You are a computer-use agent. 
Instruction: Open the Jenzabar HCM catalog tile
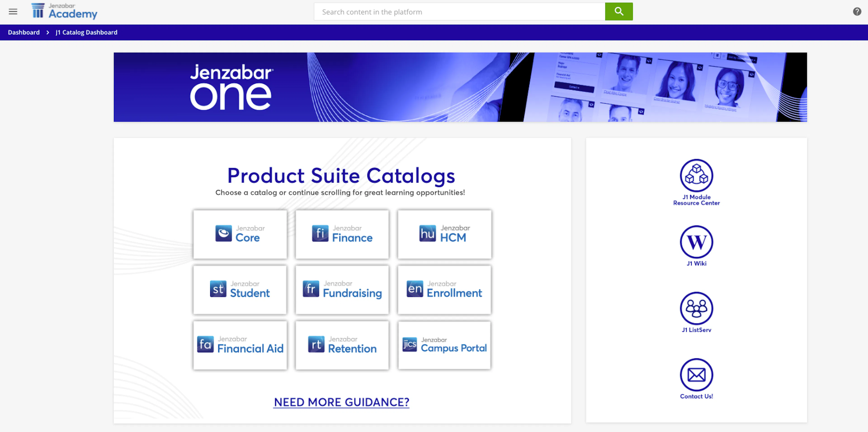[x=444, y=234]
